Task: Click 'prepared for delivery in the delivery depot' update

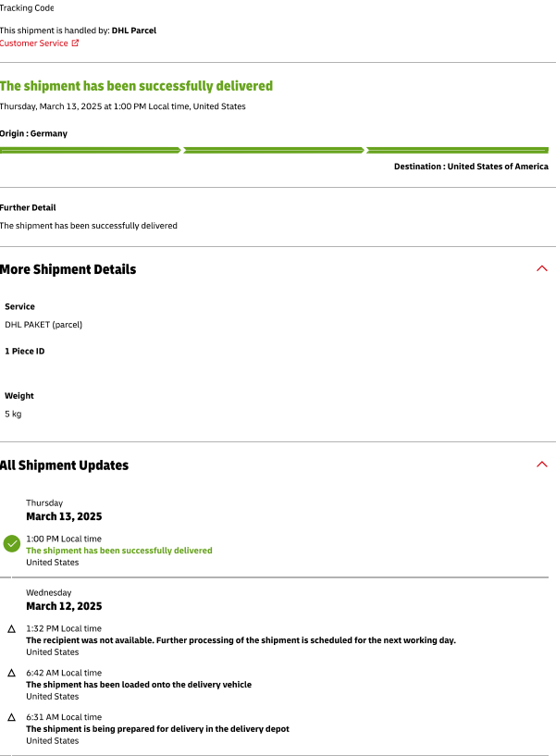Action: 157,729
